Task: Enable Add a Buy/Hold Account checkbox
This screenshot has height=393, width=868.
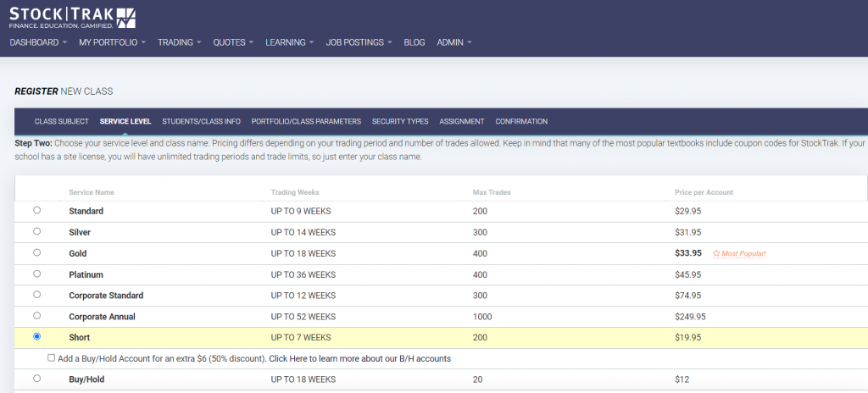Action: tap(52, 358)
